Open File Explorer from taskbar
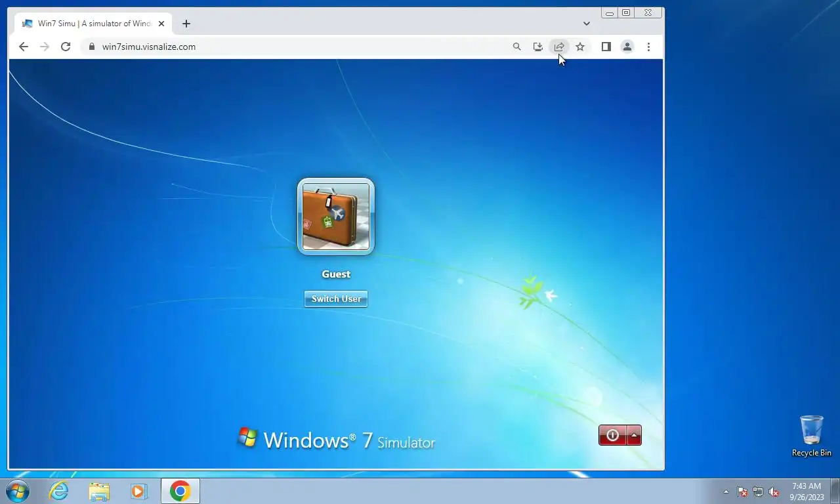840x504 pixels. coord(99,491)
